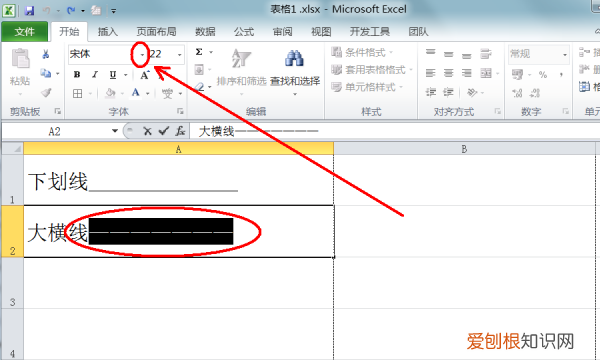Toggle Wrap Text
This screenshot has width=600, height=360.
pos(486,54)
